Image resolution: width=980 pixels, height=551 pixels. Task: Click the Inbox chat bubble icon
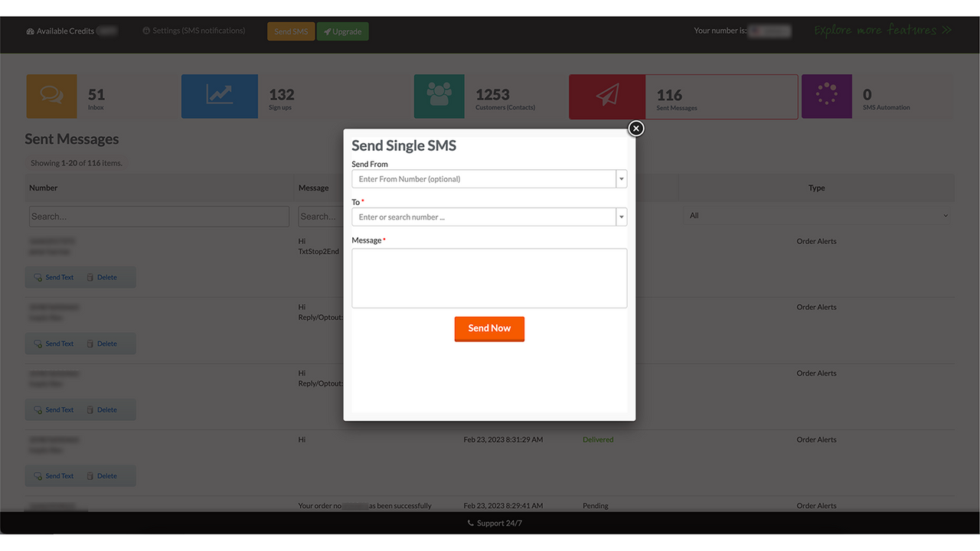click(51, 96)
